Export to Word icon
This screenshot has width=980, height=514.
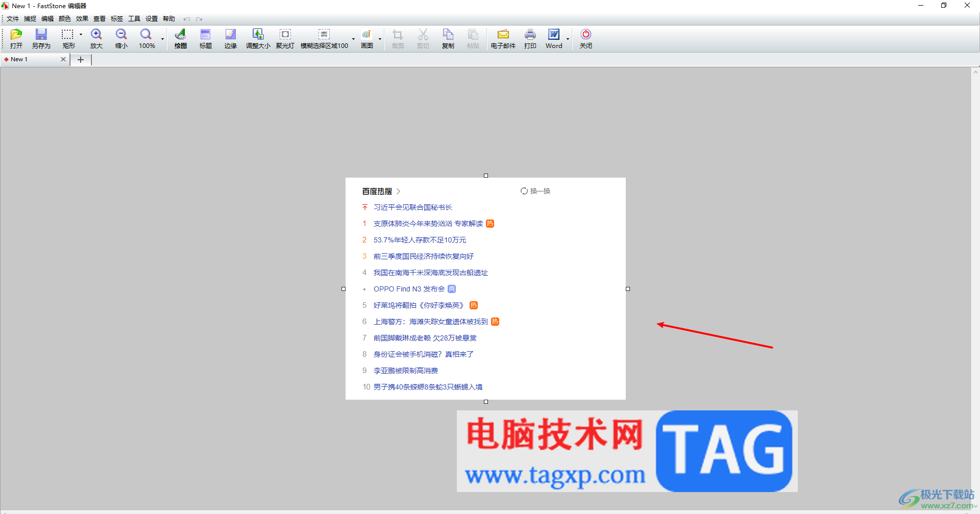554,39
